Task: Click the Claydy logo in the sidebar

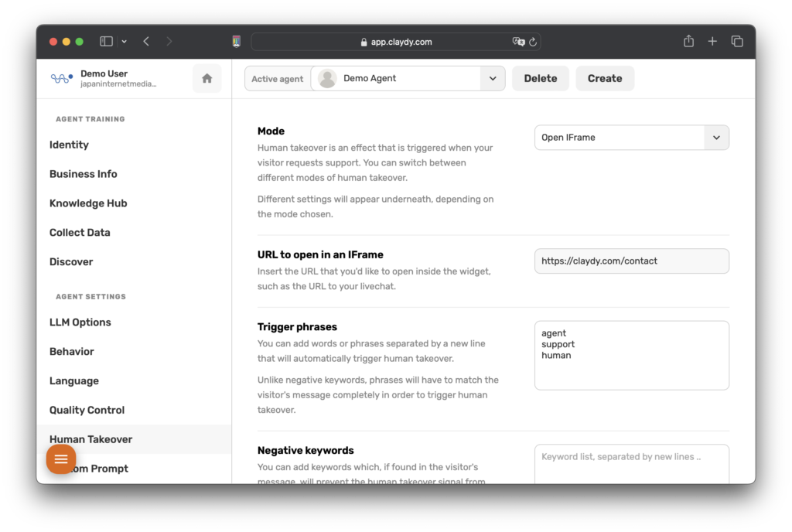Action: point(61,78)
